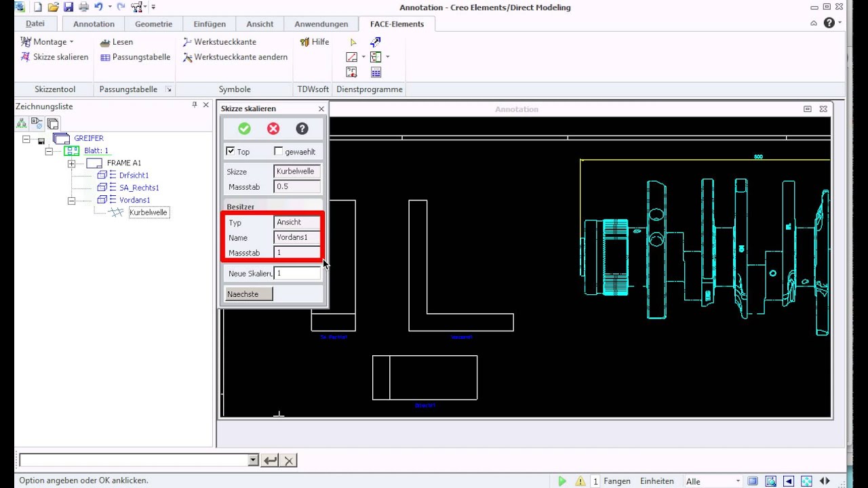
Task: Open the Passungstabelle group dialog launcher
Action: (x=169, y=89)
